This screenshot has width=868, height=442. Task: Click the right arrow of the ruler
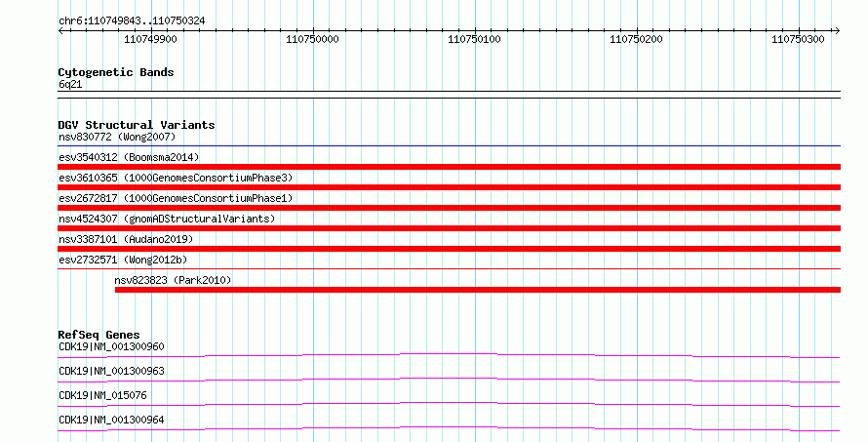click(x=838, y=31)
